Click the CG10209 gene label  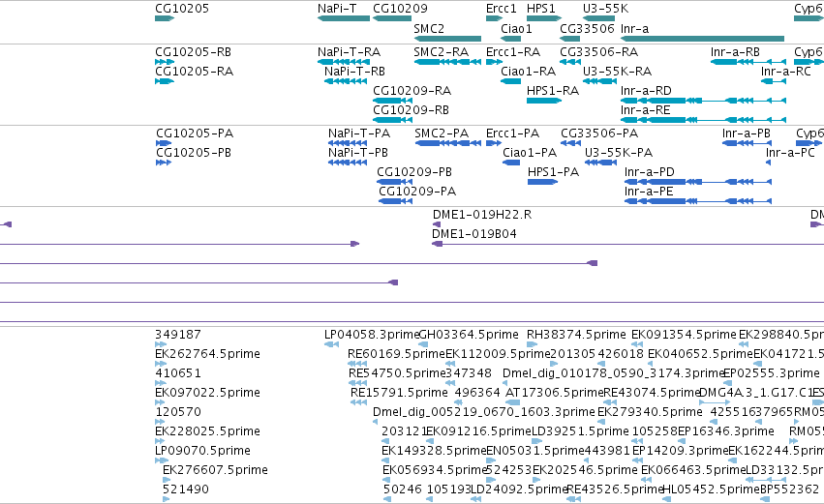coord(400,9)
